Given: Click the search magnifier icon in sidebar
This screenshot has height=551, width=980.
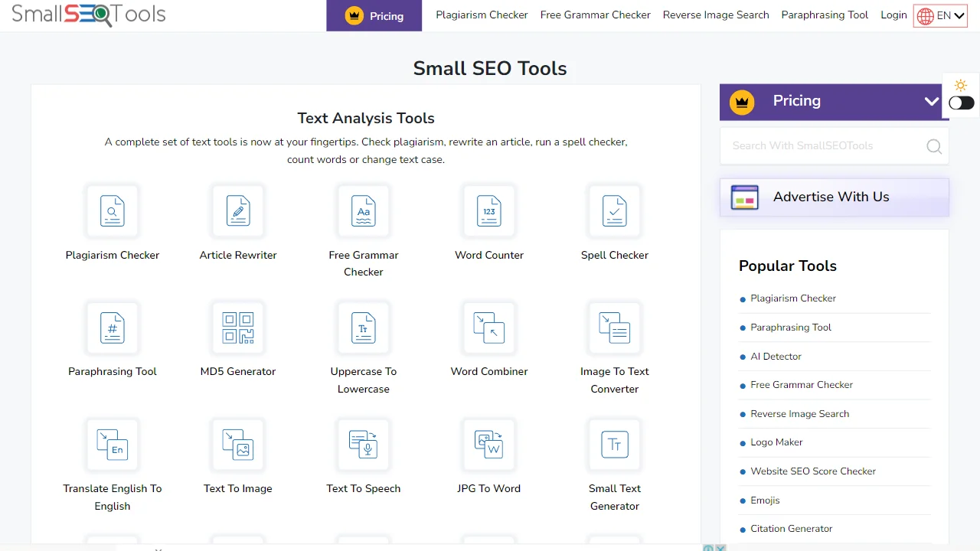Looking at the screenshot, I should tap(934, 146).
